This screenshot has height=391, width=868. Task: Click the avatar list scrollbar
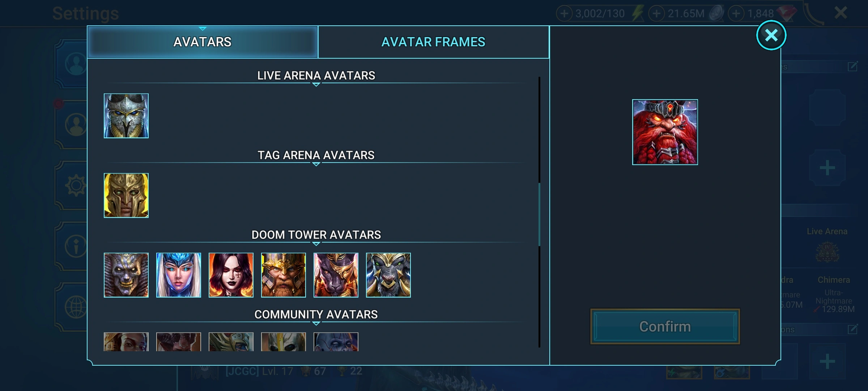(x=539, y=214)
